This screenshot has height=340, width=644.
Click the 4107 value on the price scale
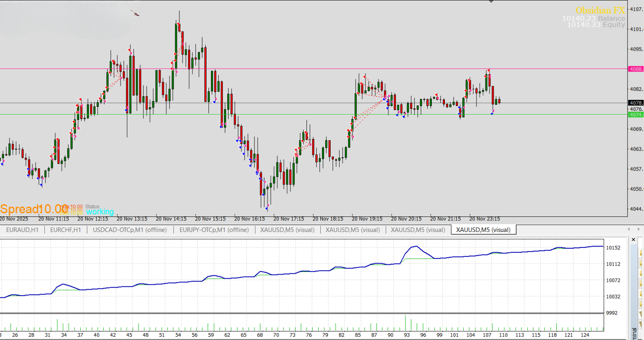(x=636, y=9)
